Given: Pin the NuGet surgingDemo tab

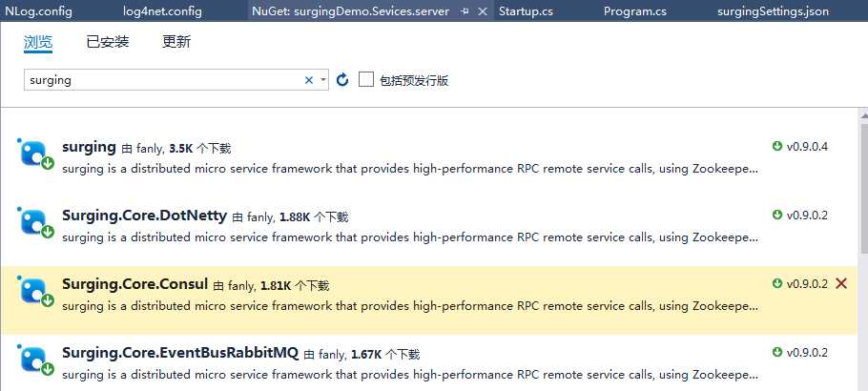Looking at the screenshot, I should tap(465, 11).
